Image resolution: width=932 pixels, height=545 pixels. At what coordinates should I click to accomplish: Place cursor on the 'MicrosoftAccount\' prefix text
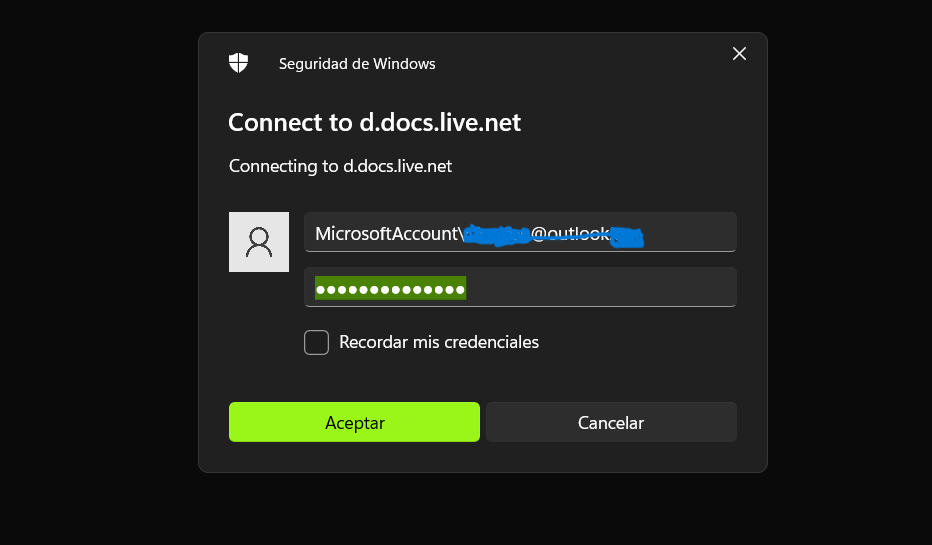coord(389,234)
